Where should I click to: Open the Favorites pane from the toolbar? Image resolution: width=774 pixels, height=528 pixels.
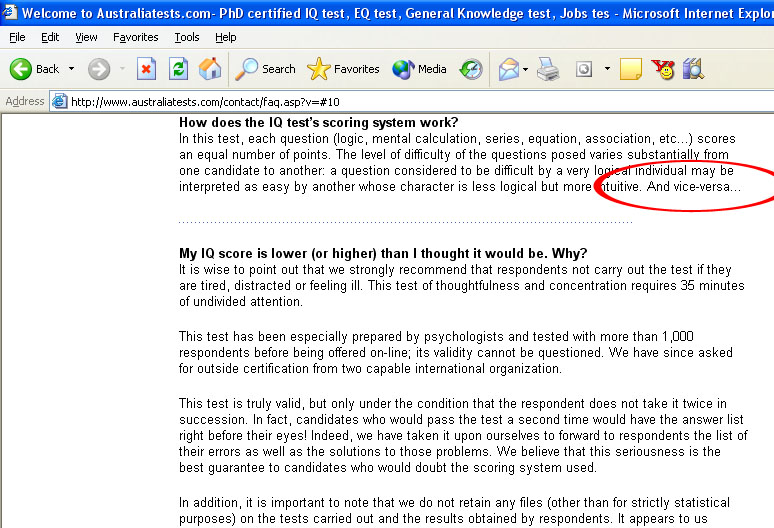[x=343, y=69]
